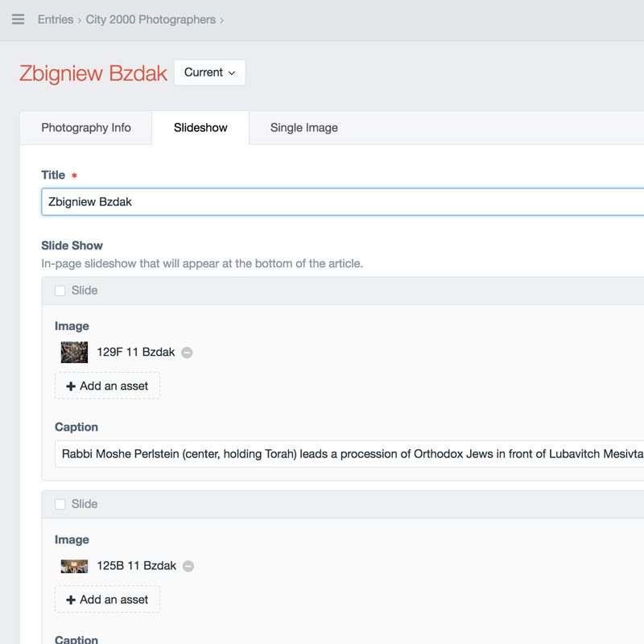Click plus icon in first Add an asset
Screen dimensions: 644x644
click(x=71, y=386)
